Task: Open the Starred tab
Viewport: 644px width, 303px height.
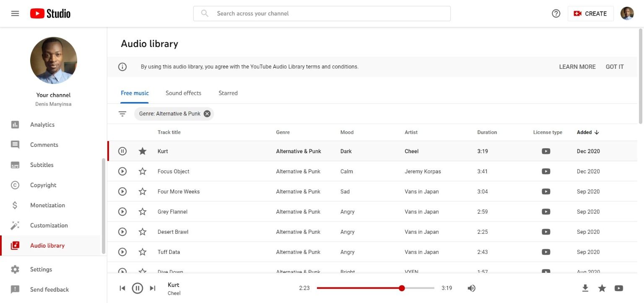Action: tap(228, 93)
